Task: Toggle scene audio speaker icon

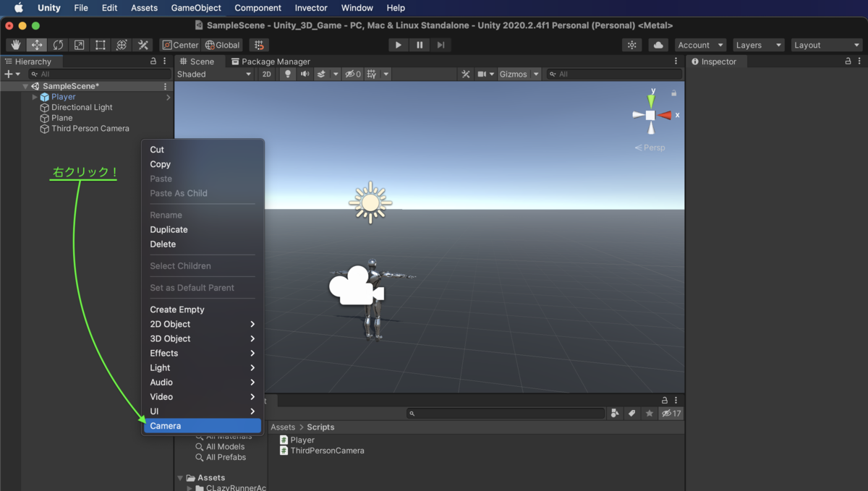Action: pyautogui.click(x=305, y=74)
